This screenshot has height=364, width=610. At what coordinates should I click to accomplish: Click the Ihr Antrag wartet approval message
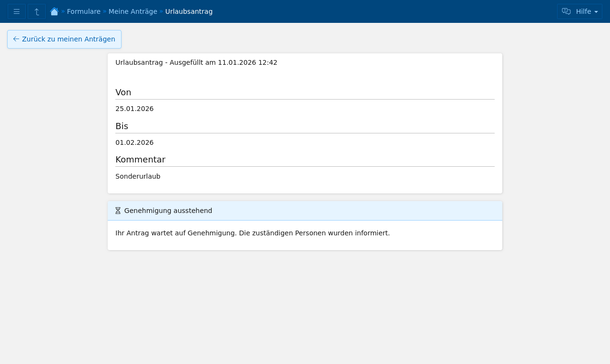pos(253,233)
